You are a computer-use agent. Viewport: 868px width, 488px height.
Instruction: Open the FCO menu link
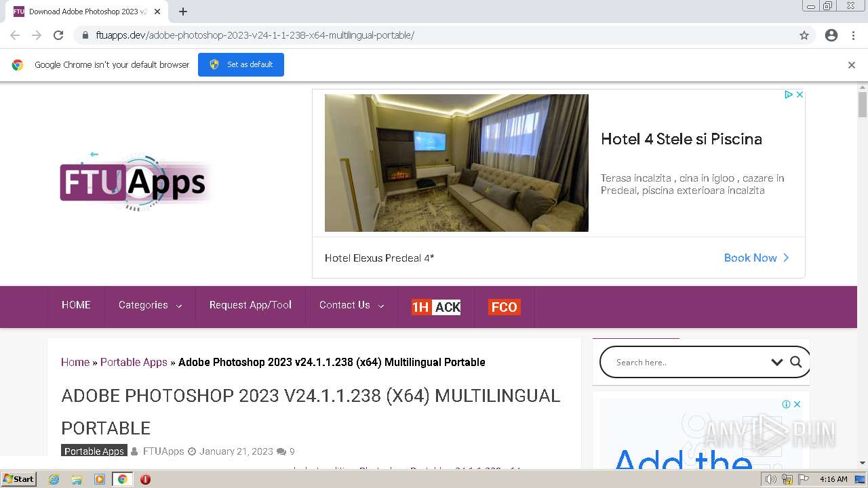(x=504, y=307)
